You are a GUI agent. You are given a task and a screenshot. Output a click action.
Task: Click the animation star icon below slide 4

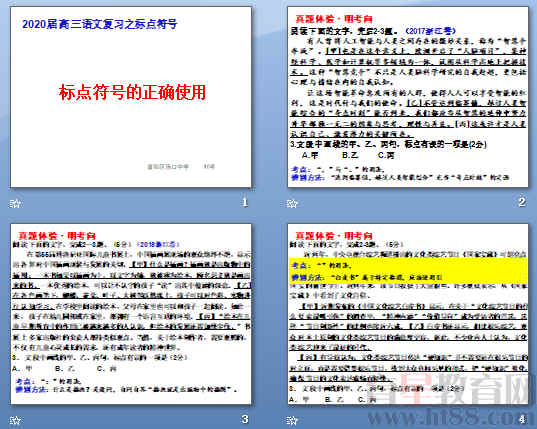pyautogui.click(x=292, y=420)
